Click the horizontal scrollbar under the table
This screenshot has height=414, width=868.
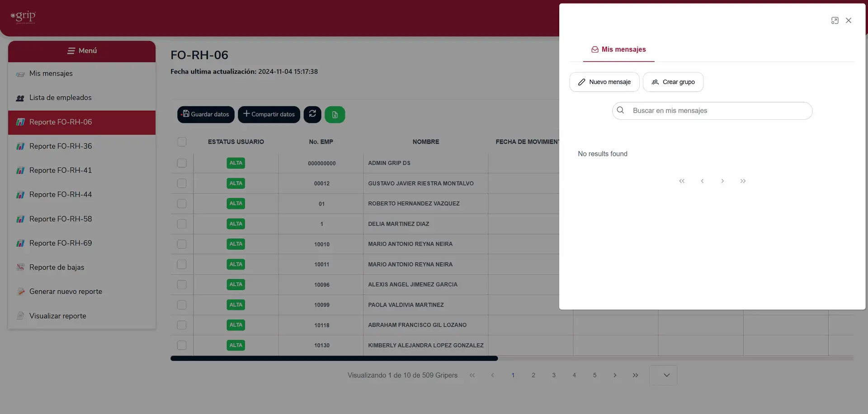click(x=334, y=358)
